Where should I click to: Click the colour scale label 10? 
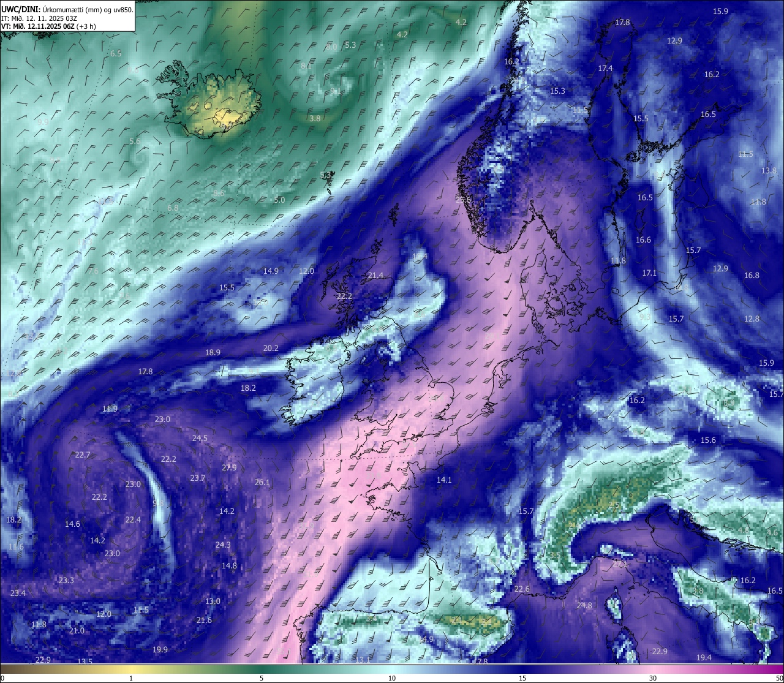[392, 678]
